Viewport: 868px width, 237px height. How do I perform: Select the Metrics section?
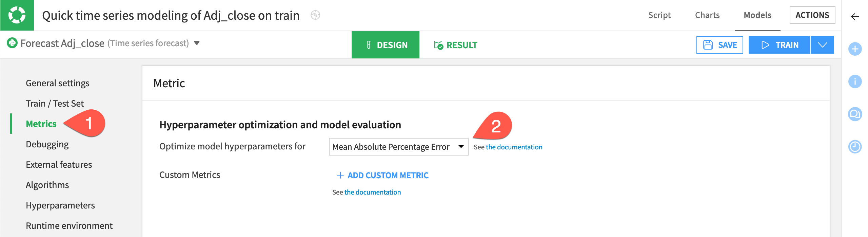pyautogui.click(x=41, y=124)
